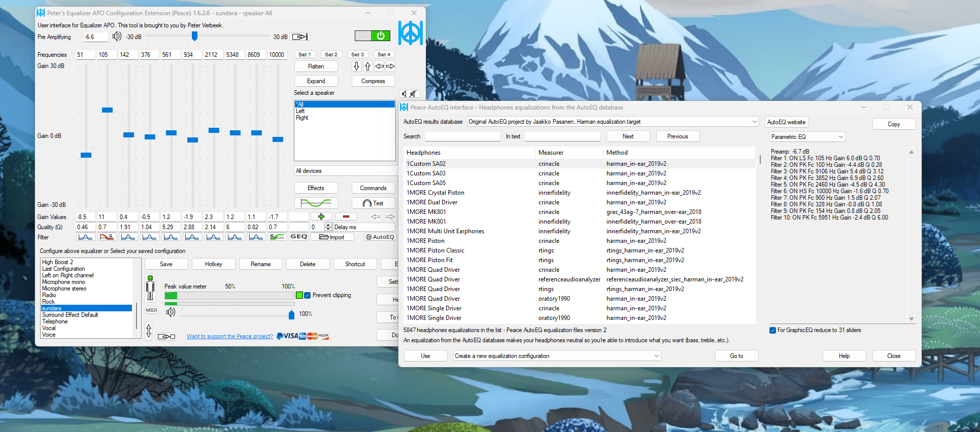
Task: Click the Flatten button
Action: point(316,66)
